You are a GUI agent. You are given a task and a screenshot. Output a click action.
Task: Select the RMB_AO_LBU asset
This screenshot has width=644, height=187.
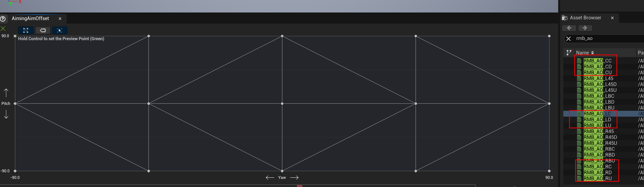pos(599,108)
